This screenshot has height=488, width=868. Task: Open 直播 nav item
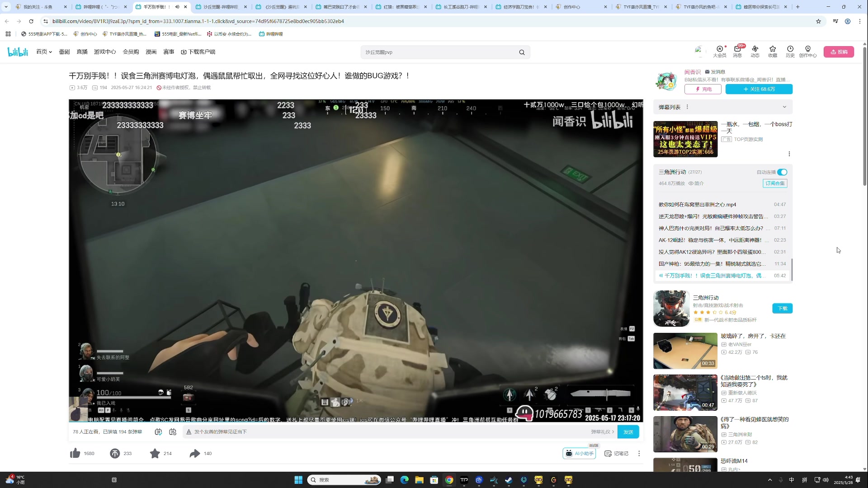[82, 52]
